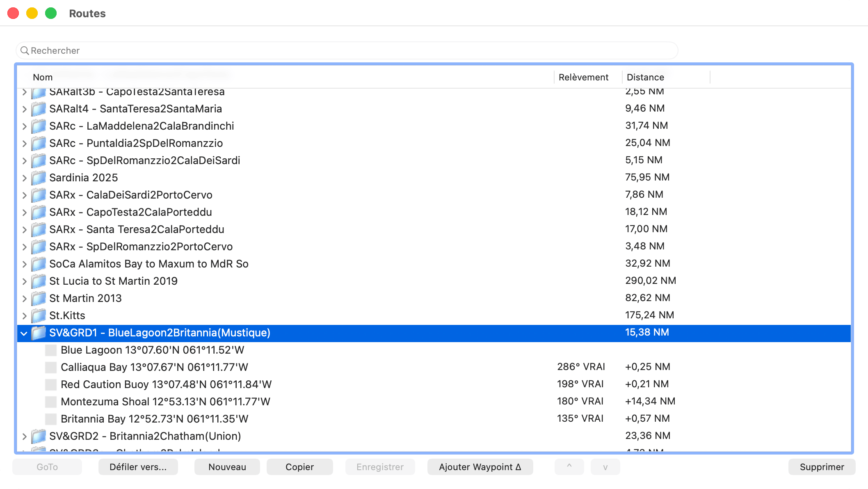Toggle the Blue Lagoon waypoint checkbox
The image size is (868, 489).
[x=51, y=350]
